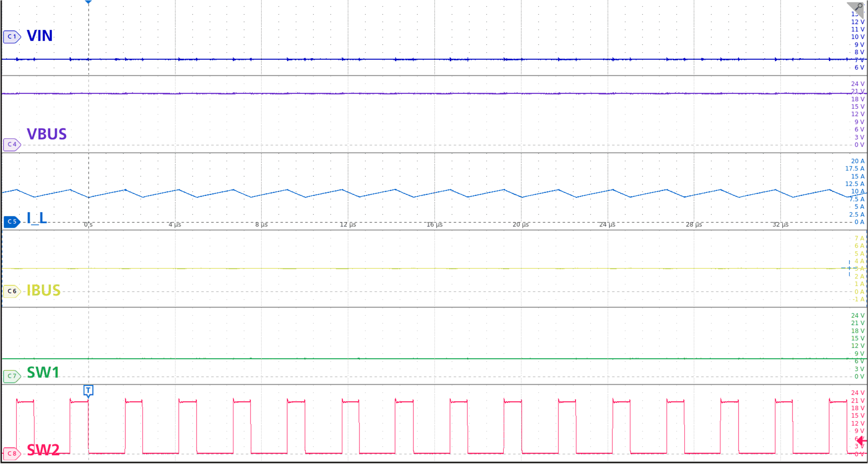The image size is (868, 464).
Task: Click the trigger marker T above the SW2 trace
Action: click(x=88, y=391)
